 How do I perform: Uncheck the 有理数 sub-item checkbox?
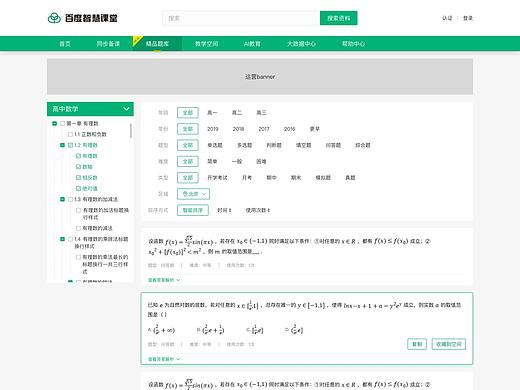click(x=78, y=156)
